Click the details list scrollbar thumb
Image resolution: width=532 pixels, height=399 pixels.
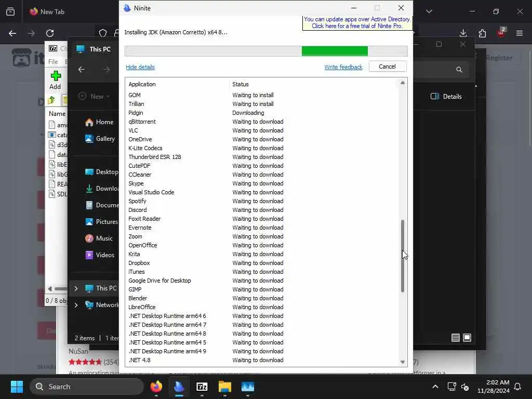[403, 256]
